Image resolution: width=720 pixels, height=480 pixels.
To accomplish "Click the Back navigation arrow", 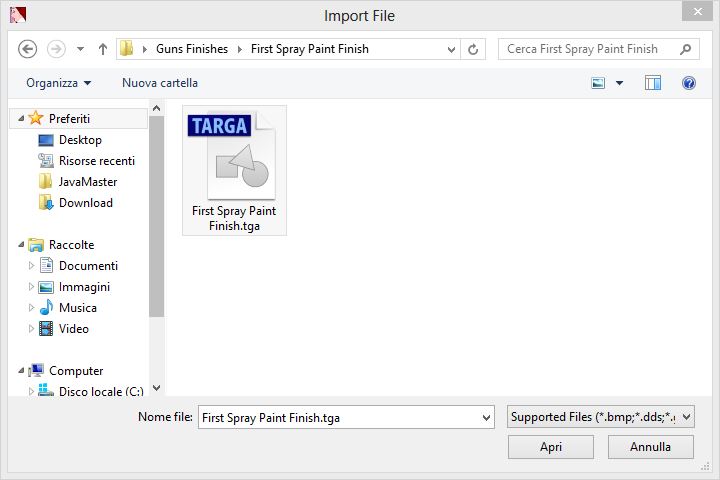I will click(28, 49).
